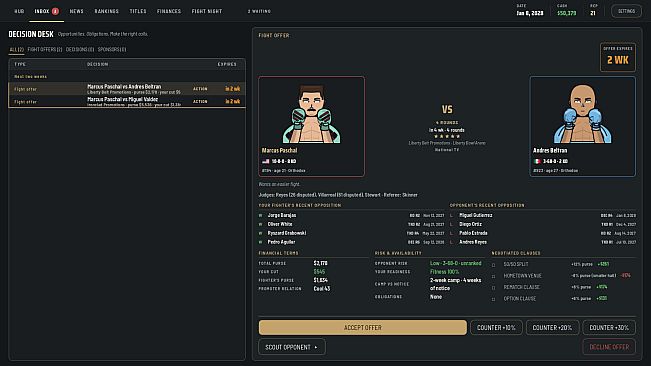Image resolution: width=651 pixels, height=366 pixels.
Task: Expand the SCOUT OPPONENT dropdown
Action: 292,347
